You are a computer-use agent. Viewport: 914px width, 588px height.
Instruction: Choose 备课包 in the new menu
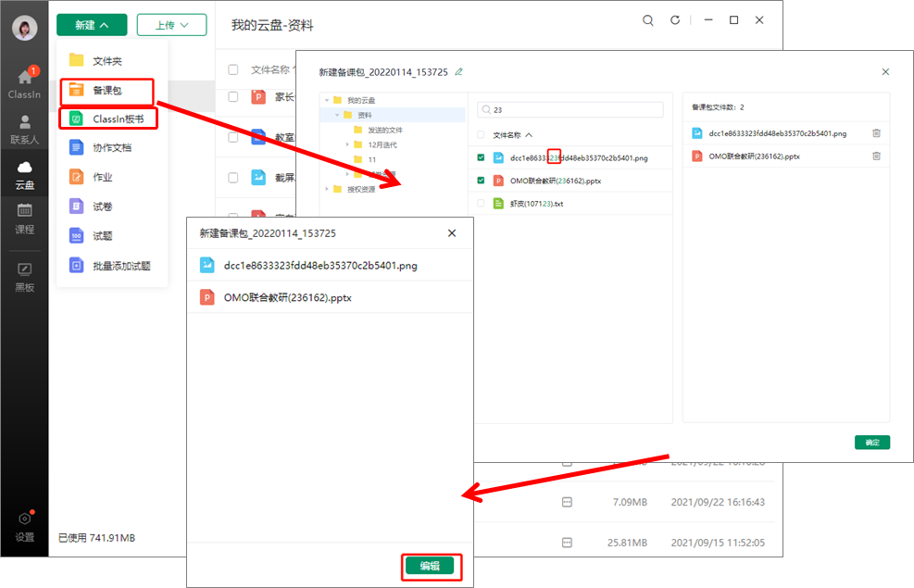tap(107, 91)
